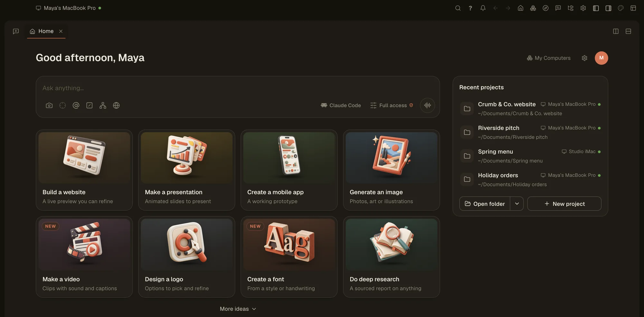The height and width of the screenshot is (317, 644).
Task: Open settings gear beside My Computers
Action: (x=584, y=58)
